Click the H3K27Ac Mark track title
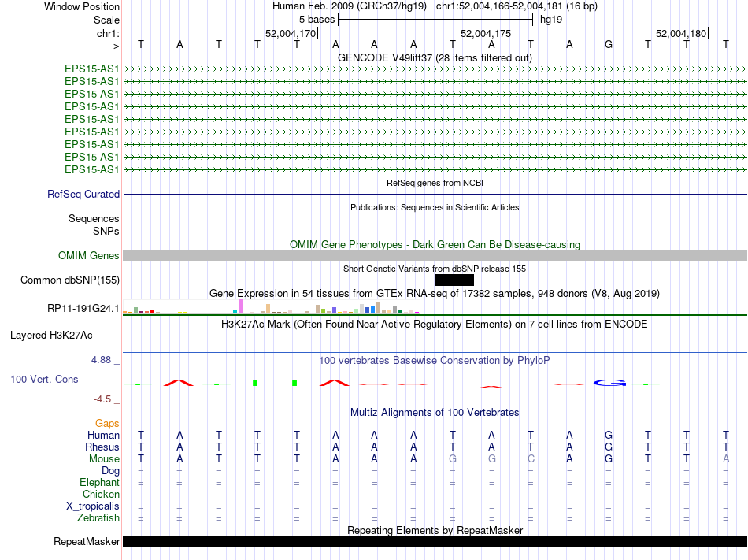 pos(435,325)
